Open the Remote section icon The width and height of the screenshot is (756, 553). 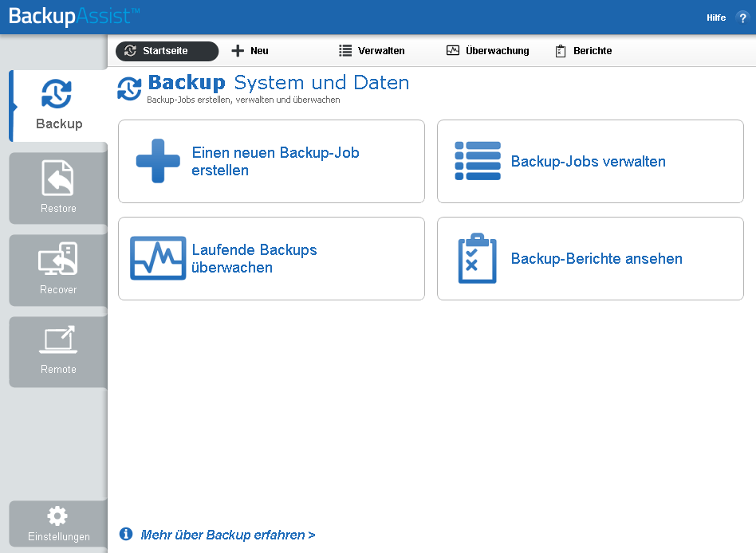coord(58,339)
